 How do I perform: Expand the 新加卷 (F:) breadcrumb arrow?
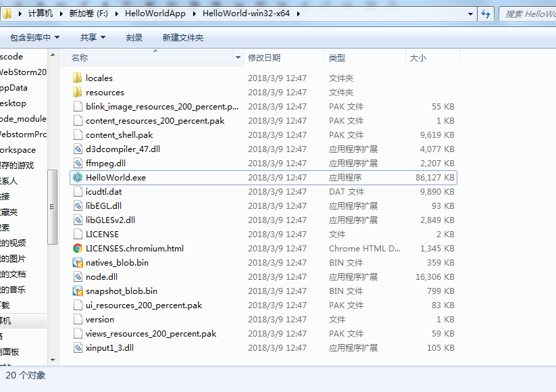coord(117,14)
